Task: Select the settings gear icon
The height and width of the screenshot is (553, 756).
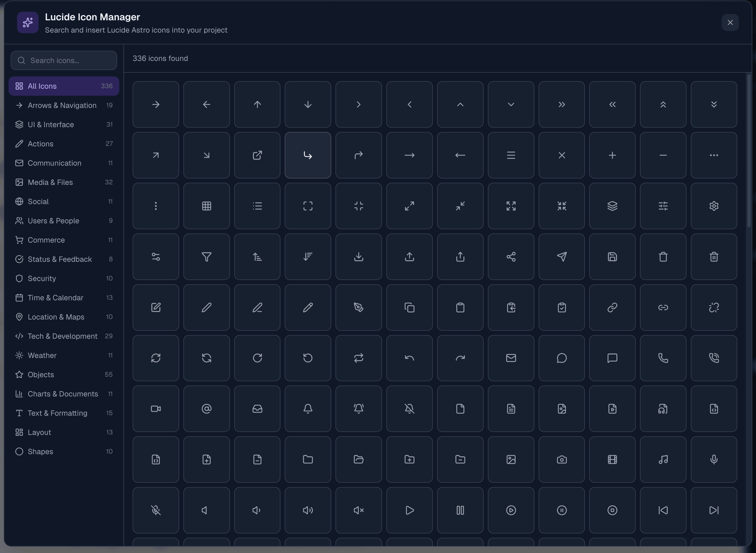Action: pos(714,206)
